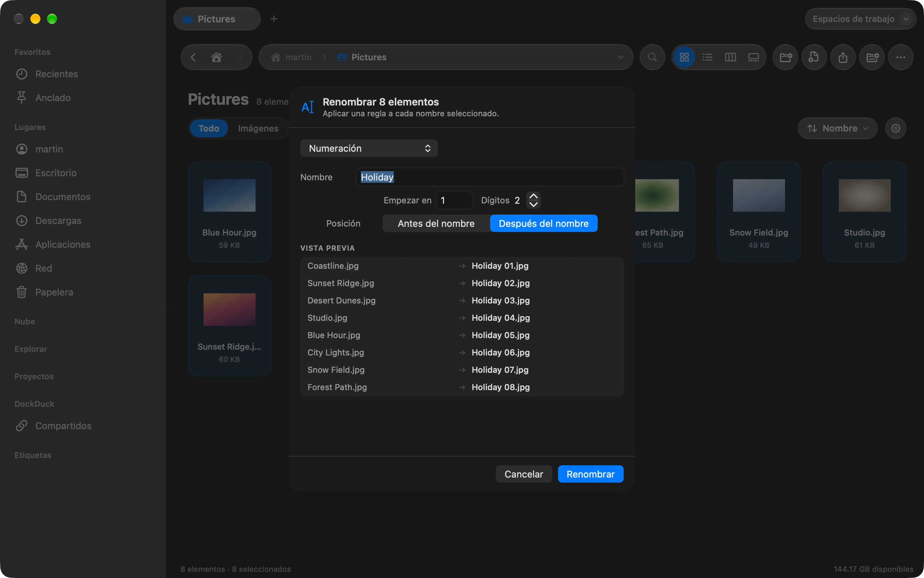Click the Empezar en number field
924x578 pixels.
pos(454,200)
